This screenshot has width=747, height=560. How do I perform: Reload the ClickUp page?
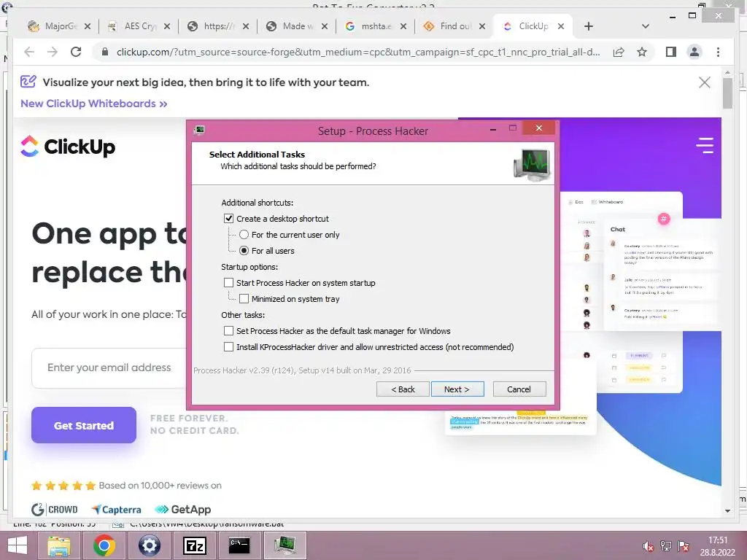click(x=76, y=52)
